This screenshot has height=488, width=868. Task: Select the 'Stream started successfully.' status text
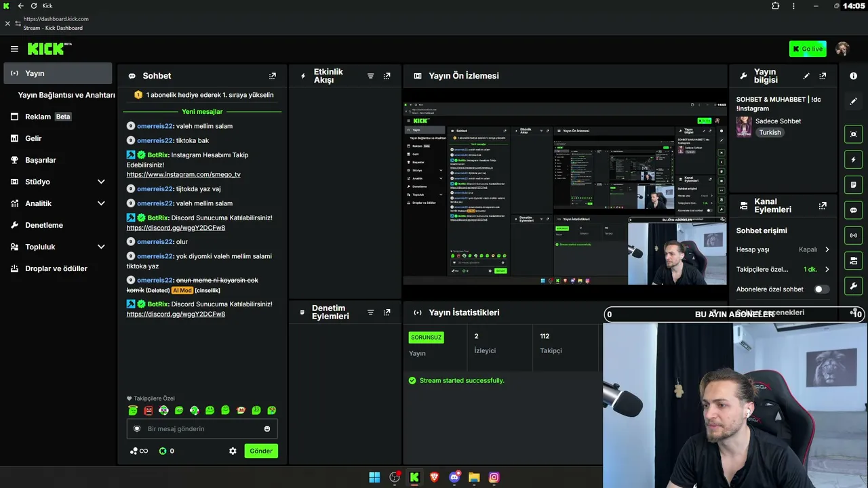click(462, 380)
